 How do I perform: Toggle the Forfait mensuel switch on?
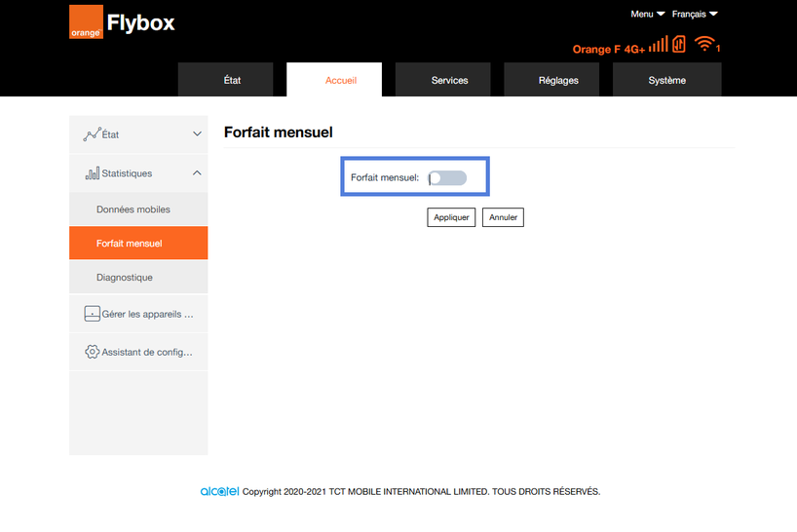[447, 178]
